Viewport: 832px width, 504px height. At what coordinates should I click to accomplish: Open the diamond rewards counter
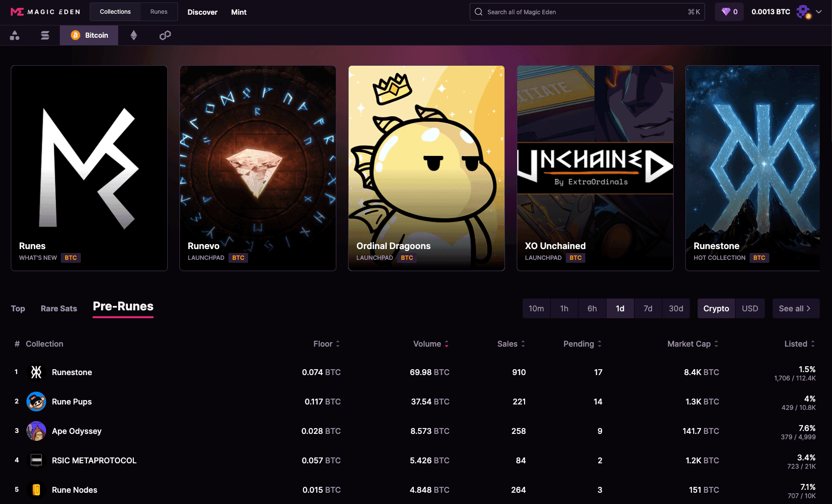click(729, 11)
